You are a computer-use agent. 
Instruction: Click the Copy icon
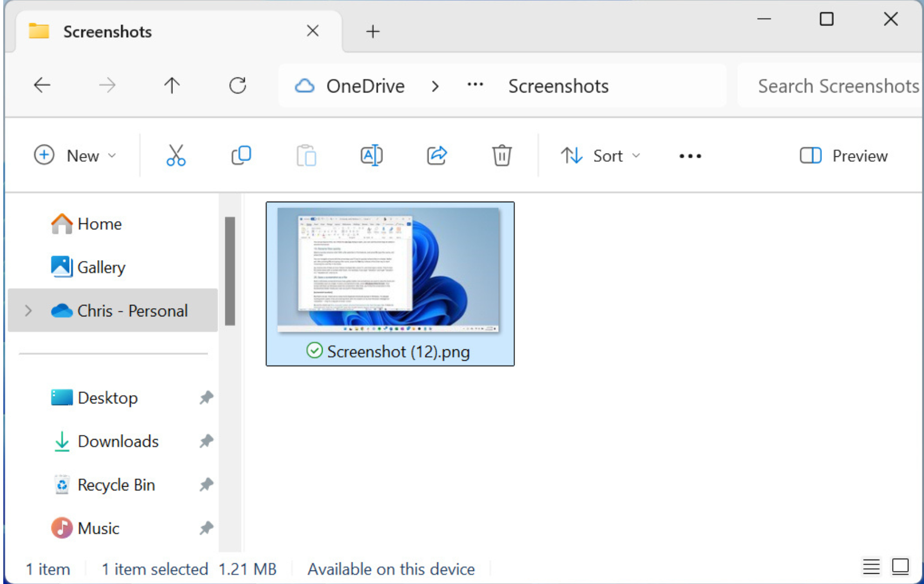[x=241, y=156]
